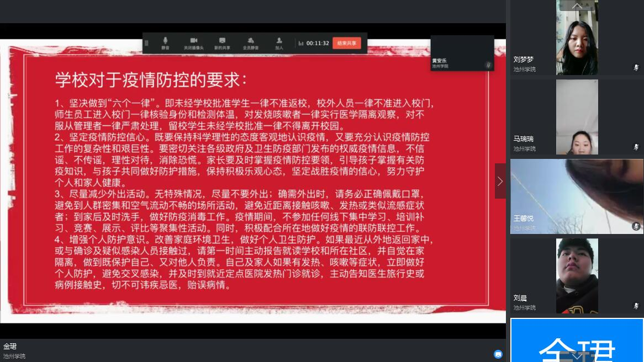Start a new share via 新的共享
Image resolution: width=644 pixels, height=362 pixels.
(222, 43)
